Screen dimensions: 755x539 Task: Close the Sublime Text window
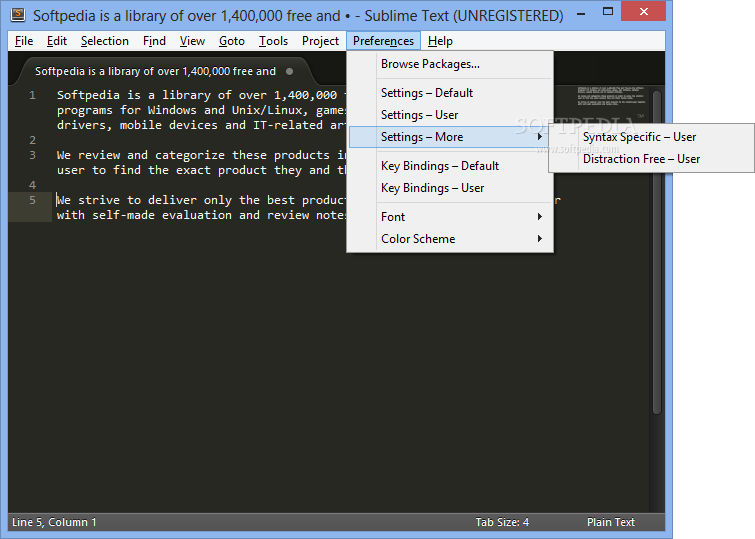point(643,11)
